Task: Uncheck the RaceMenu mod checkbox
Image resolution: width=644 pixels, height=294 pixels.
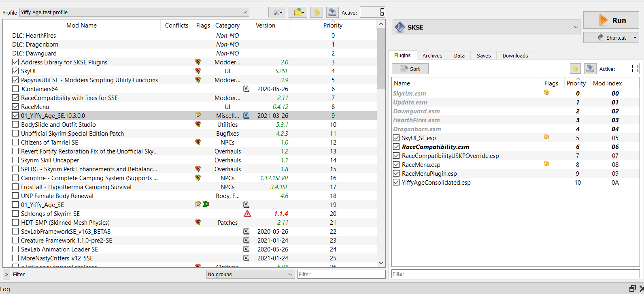Action: click(15, 107)
